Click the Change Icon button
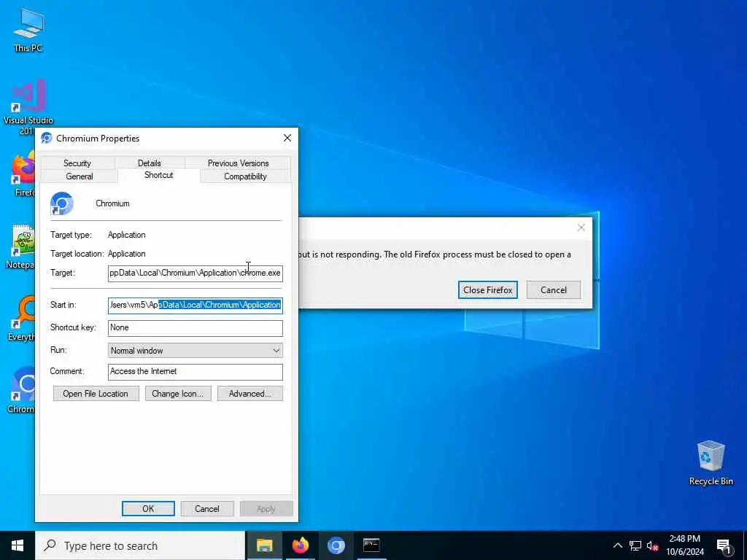 coord(178,394)
